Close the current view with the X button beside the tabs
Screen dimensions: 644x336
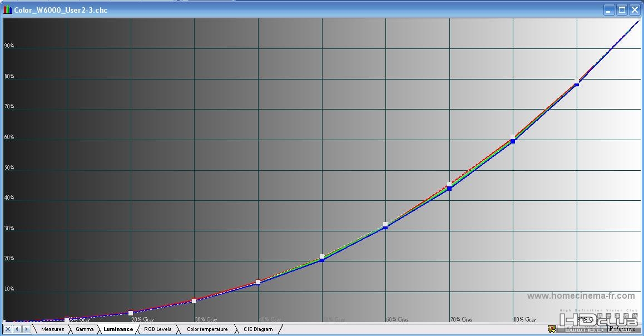8,329
